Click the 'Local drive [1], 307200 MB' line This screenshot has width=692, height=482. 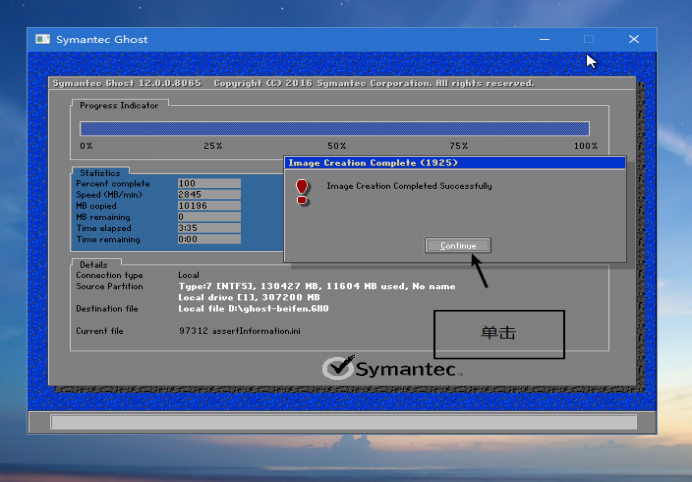[x=249, y=297]
